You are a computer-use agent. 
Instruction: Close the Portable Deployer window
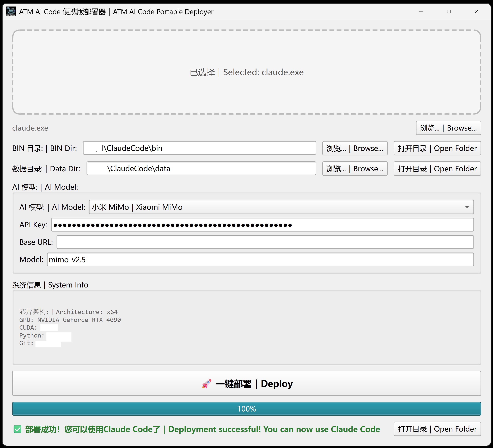pos(477,11)
